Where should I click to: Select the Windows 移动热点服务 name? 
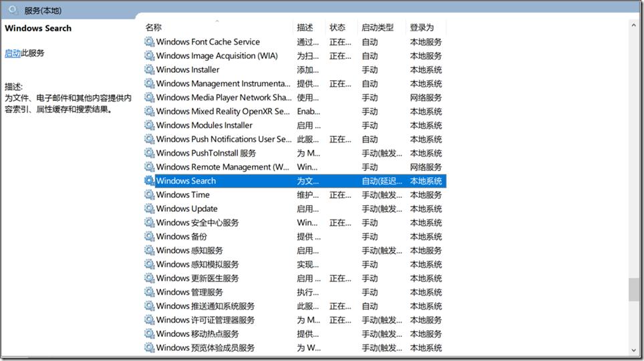coord(197,334)
